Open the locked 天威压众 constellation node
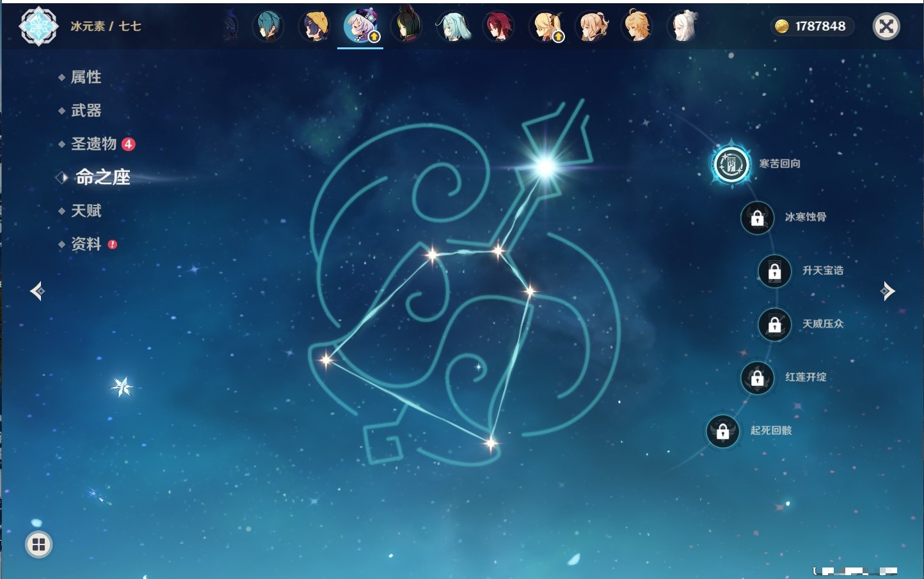The image size is (924, 579). point(775,324)
